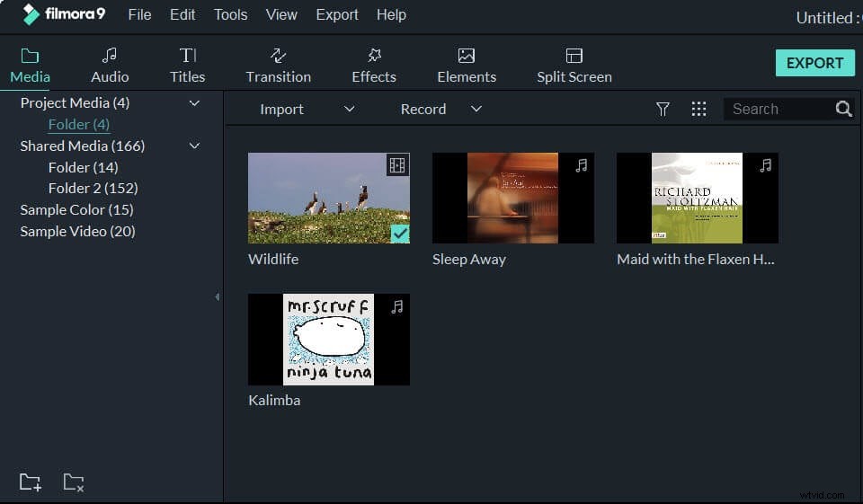
Task: Open the media filter funnel icon
Action: point(663,109)
